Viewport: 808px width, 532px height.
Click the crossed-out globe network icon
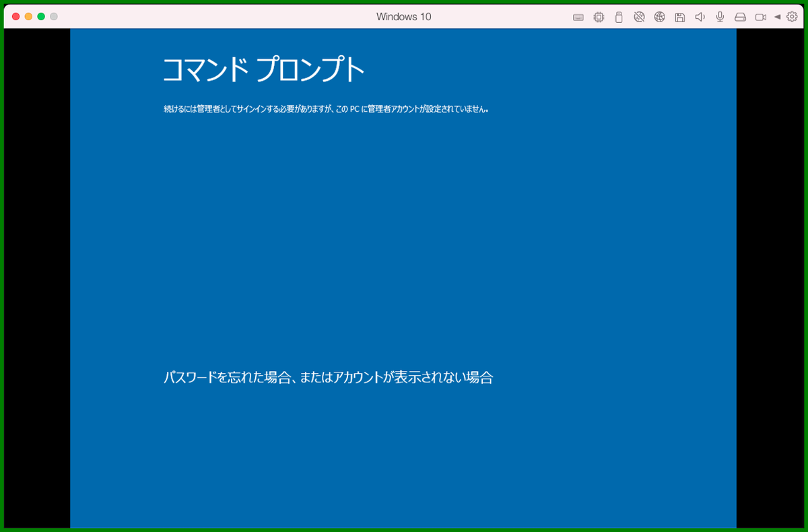click(x=639, y=17)
